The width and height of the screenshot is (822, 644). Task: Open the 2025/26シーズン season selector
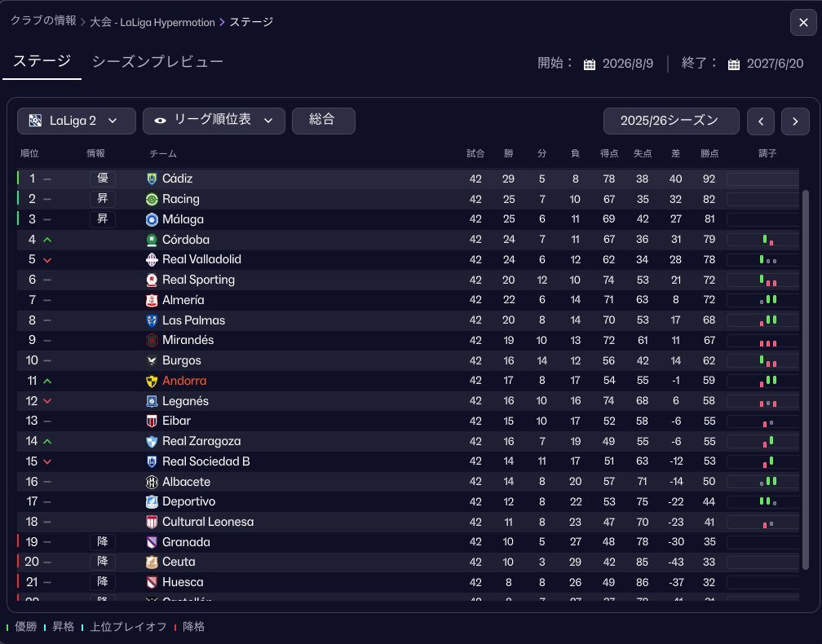[670, 121]
